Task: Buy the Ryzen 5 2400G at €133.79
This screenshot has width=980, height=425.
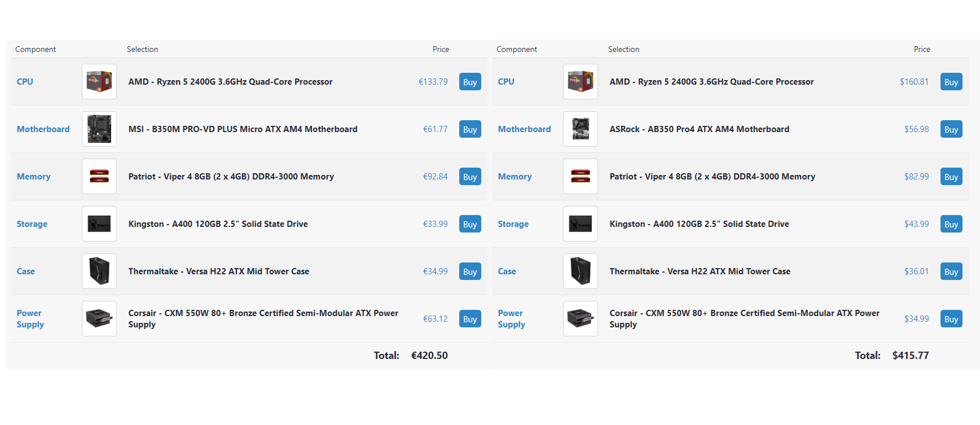Action: (470, 82)
